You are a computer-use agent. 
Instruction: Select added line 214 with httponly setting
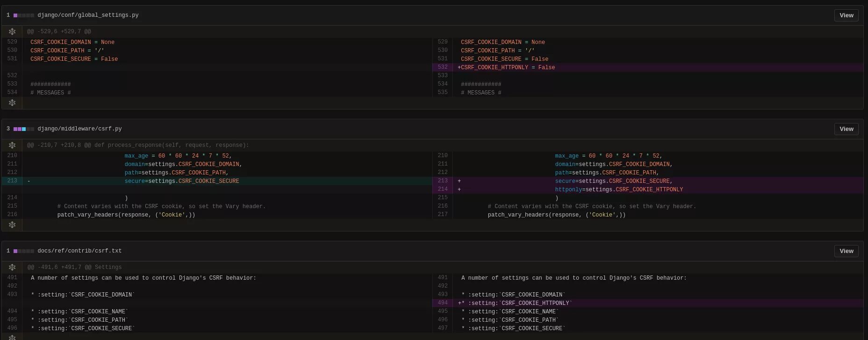pos(442,189)
